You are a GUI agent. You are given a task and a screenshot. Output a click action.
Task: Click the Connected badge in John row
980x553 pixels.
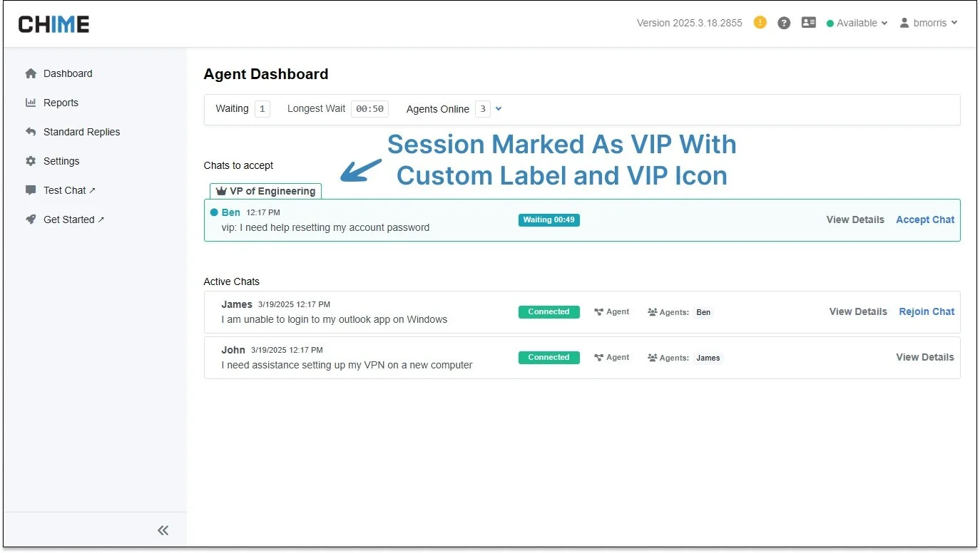coord(549,358)
